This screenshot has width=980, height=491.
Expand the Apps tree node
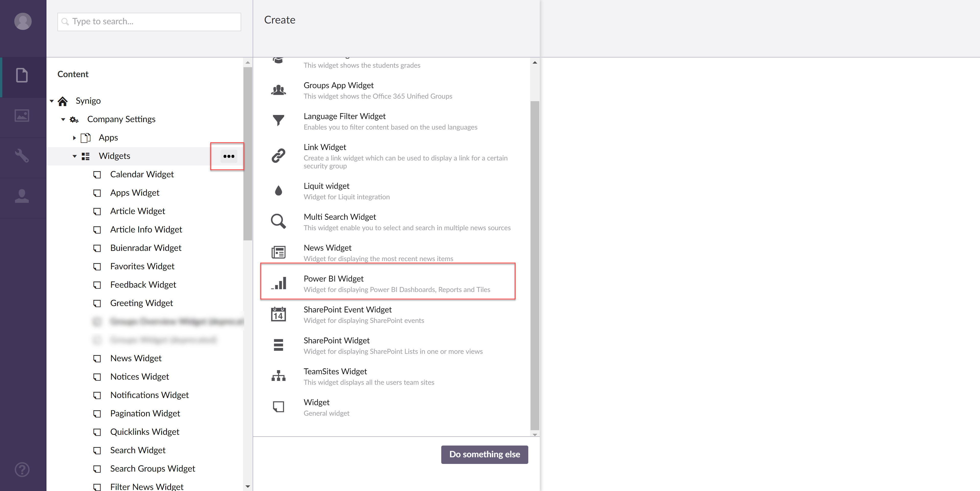click(x=75, y=138)
